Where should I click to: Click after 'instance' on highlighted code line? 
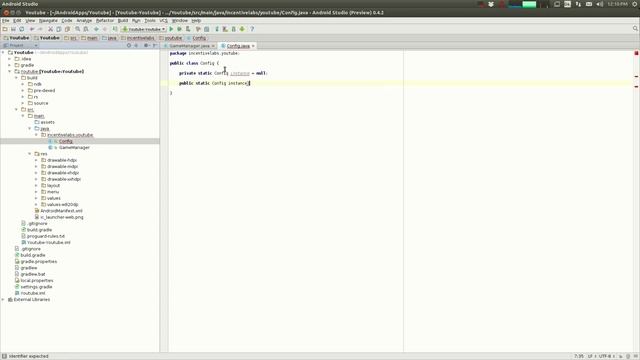tap(249, 83)
